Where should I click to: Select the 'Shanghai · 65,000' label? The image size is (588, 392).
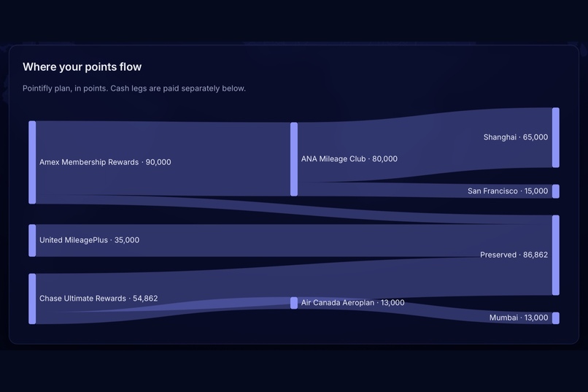pos(516,137)
